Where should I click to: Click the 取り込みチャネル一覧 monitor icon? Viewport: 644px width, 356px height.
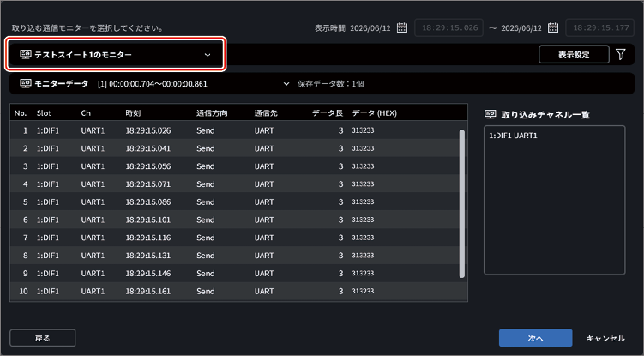tap(491, 114)
